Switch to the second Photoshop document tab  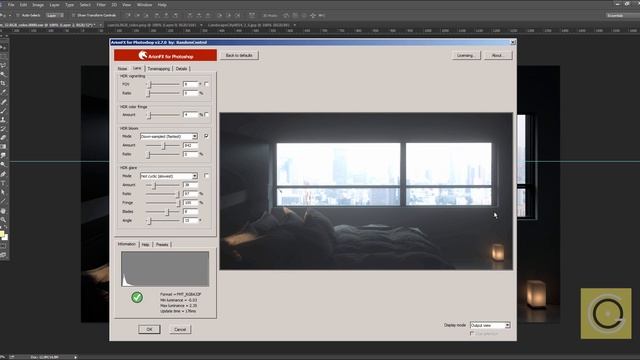(x=153, y=25)
